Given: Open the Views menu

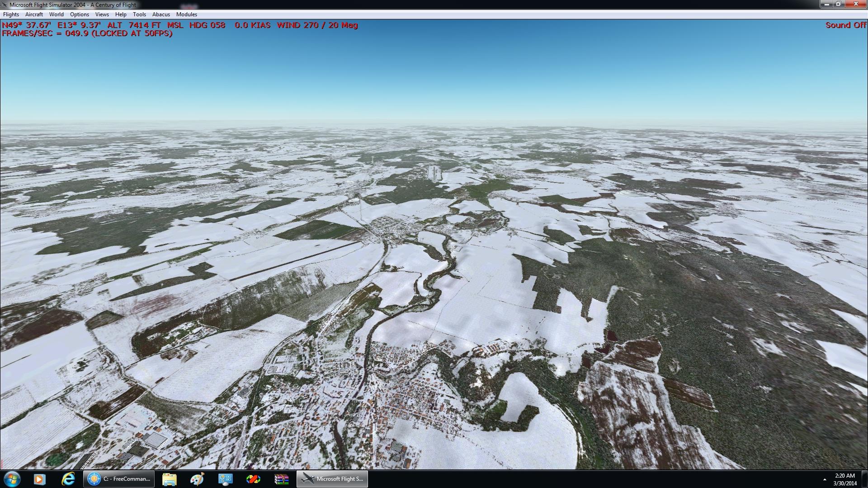Looking at the screenshot, I should pos(102,14).
